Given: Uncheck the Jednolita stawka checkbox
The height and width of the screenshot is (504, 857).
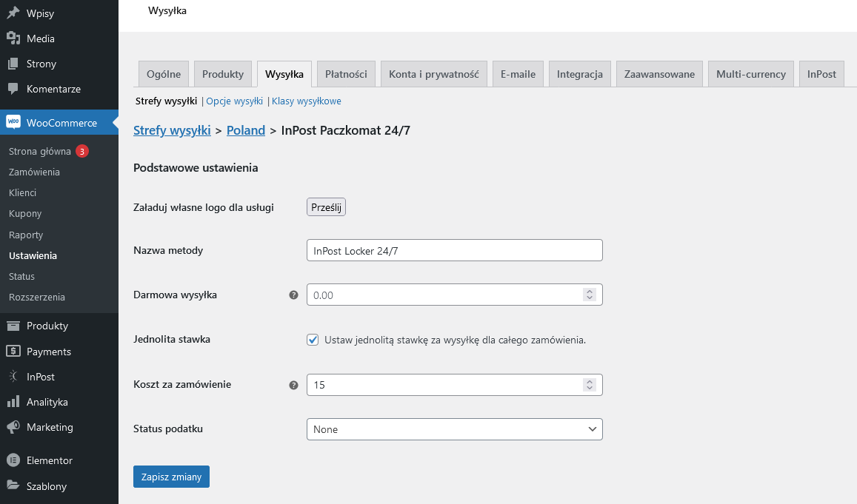Looking at the screenshot, I should 313,340.
